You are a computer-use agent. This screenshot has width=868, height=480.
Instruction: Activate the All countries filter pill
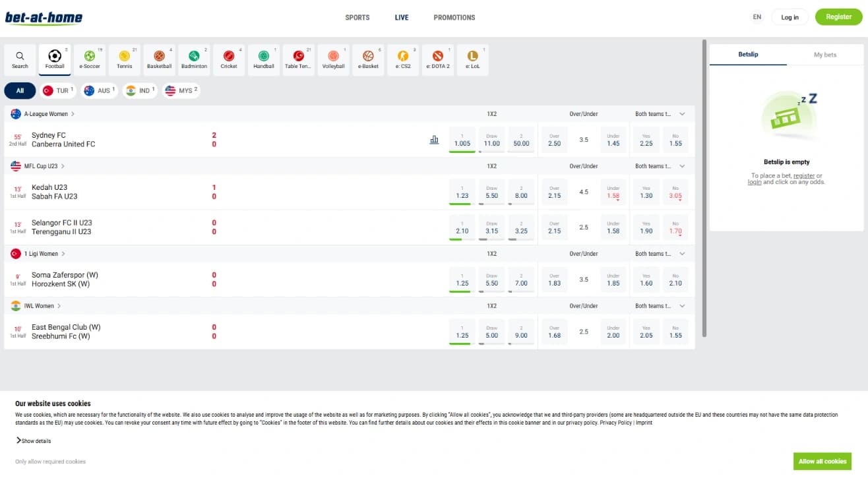point(19,90)
